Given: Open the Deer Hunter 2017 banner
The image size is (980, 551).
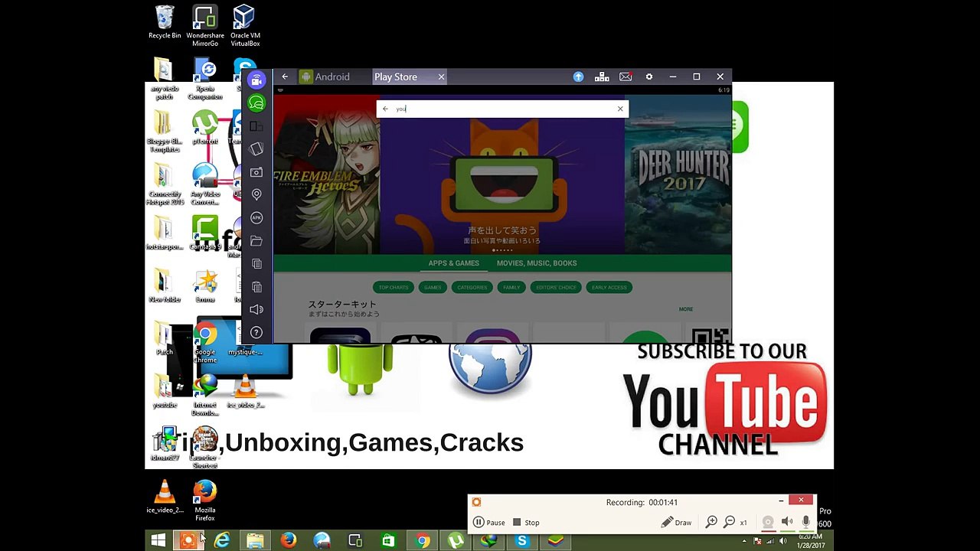Looking at the screenshot, I should [678, 174].
